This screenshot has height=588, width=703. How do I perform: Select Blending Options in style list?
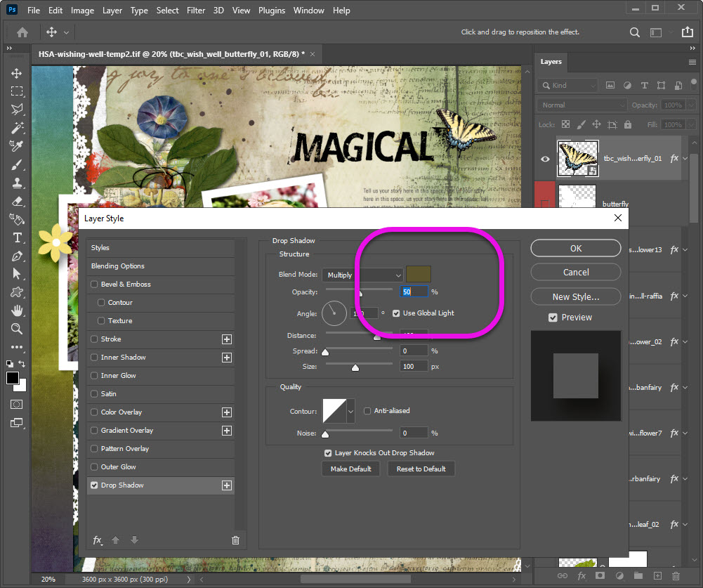[x=117, y=266]
